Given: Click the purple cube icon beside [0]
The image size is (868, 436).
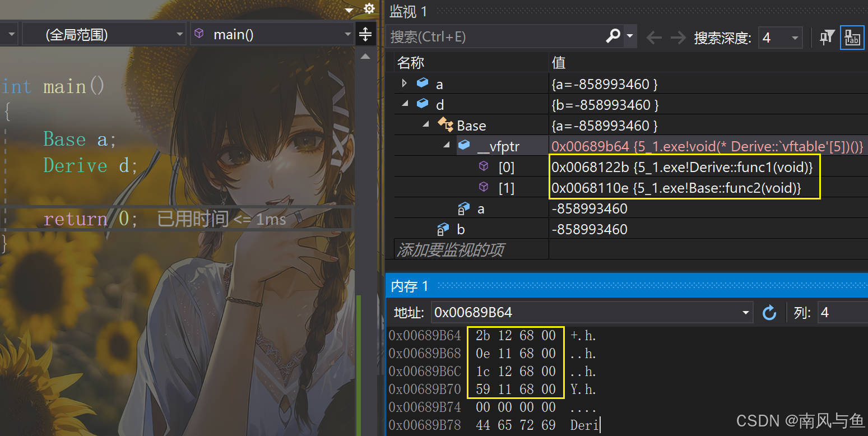Looking at the screenshot, I should [484, 166].
